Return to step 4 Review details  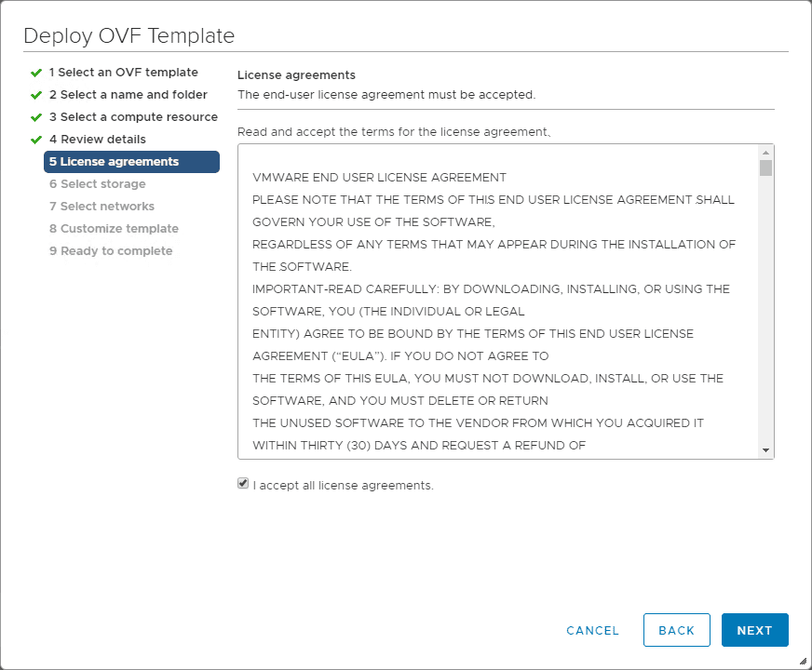coord(97,140)
